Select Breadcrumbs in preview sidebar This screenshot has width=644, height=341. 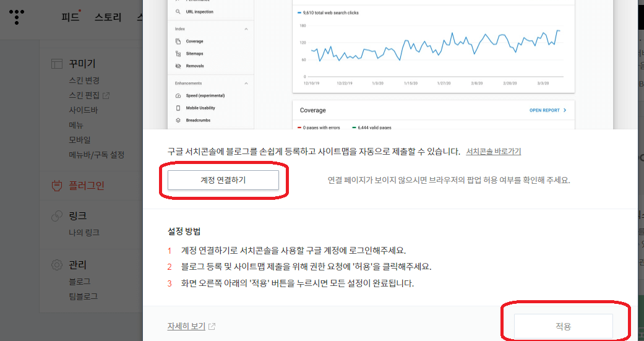click(199, 121)
